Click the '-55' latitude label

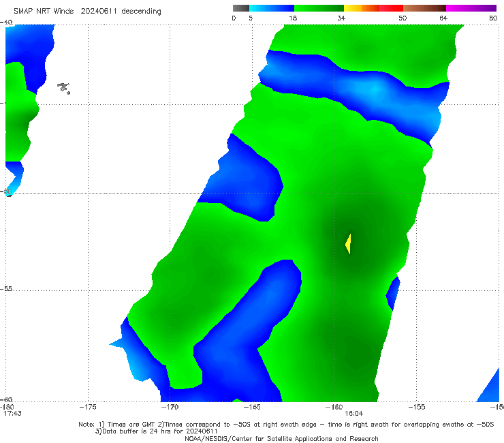pos(6,289)
